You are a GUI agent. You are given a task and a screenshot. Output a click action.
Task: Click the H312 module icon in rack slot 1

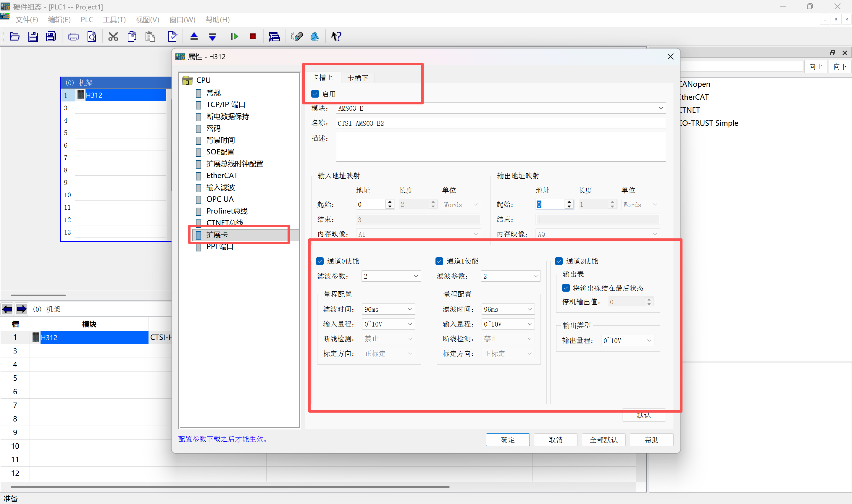[x=80, y=95]
